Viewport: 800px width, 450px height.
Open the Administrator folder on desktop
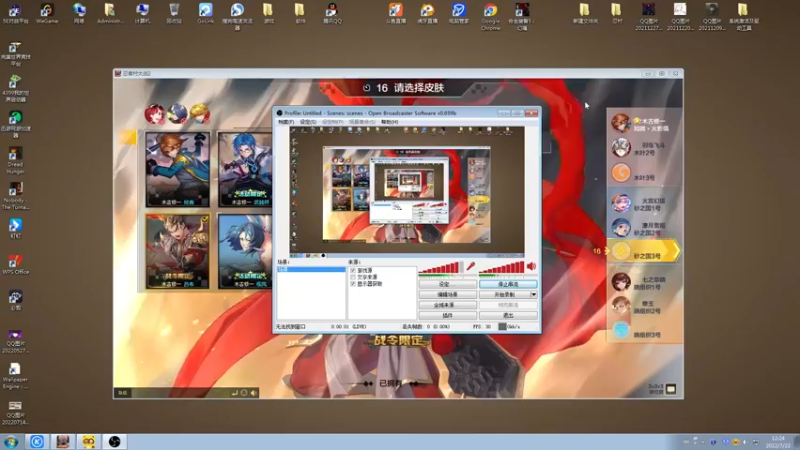click(110, 13)
